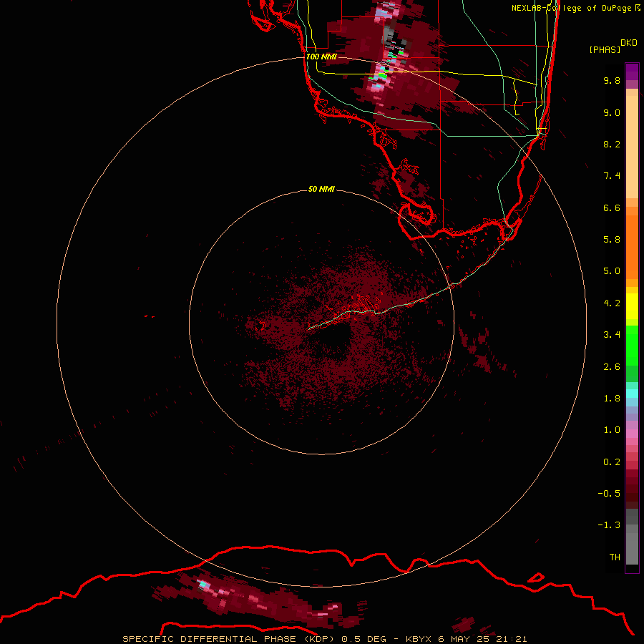Click the gray bottom segment of colorbar

[632, 549]
